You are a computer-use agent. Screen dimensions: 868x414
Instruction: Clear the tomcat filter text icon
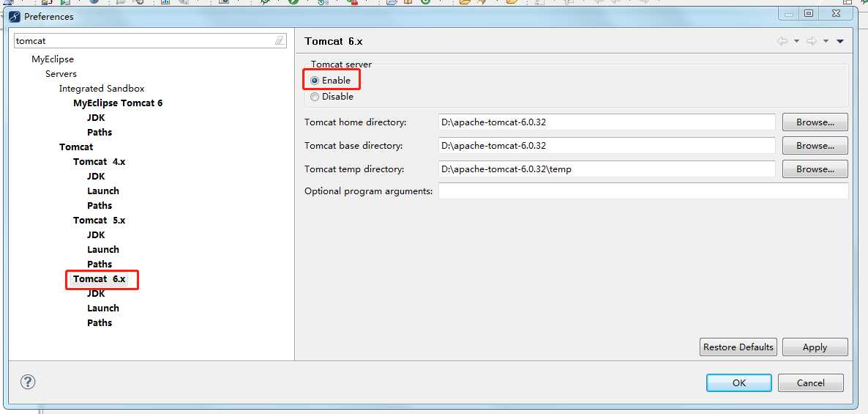click(280, 40)
